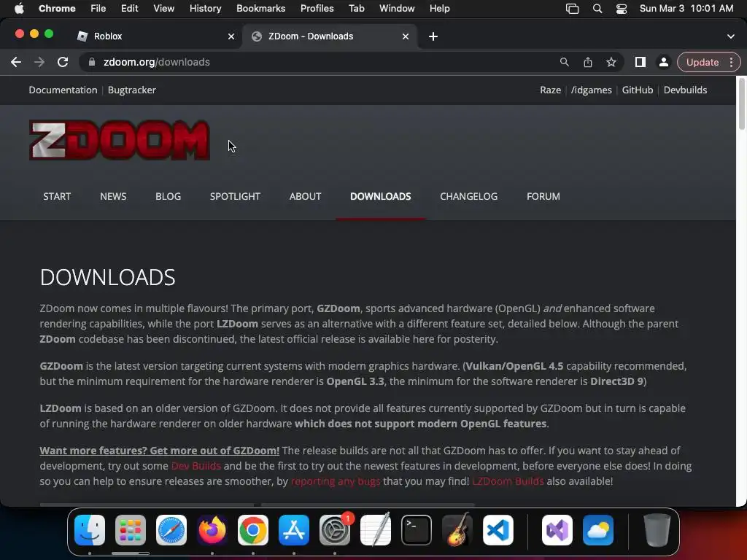Open CHANGELOG navigation item

pos(468,196)
